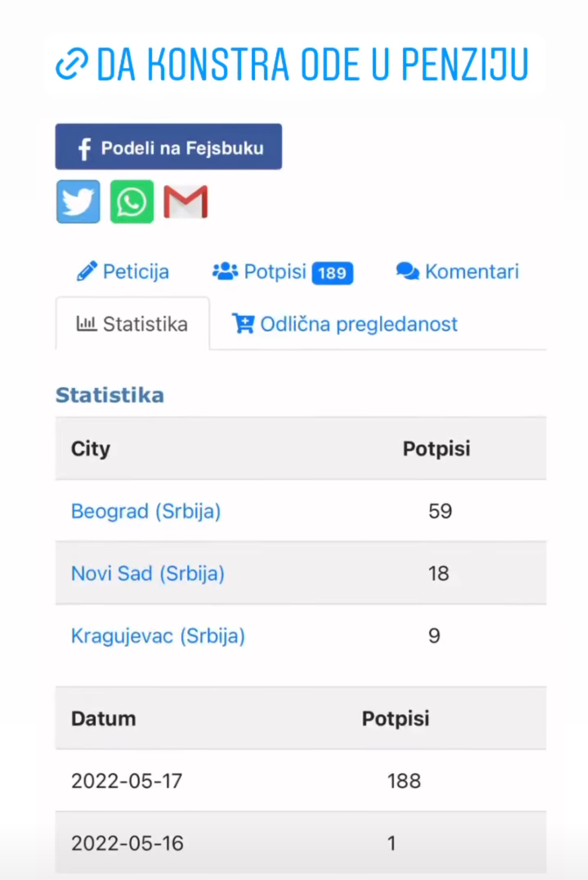
Task: Open the Kragujevac (Srbija) link
Action: pos(157,635)
